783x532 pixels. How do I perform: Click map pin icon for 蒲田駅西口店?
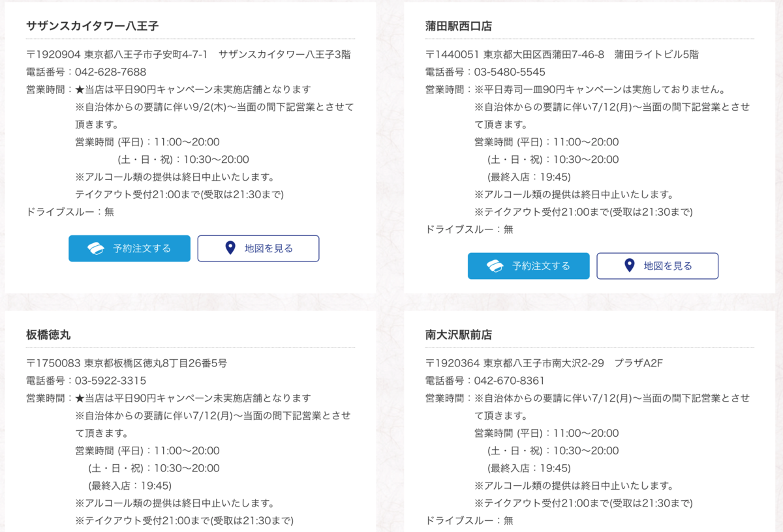tap(629, 266)
